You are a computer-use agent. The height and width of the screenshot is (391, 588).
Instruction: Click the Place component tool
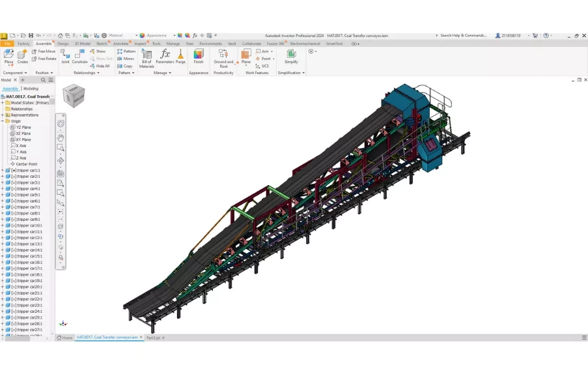(x=8, y=56)
